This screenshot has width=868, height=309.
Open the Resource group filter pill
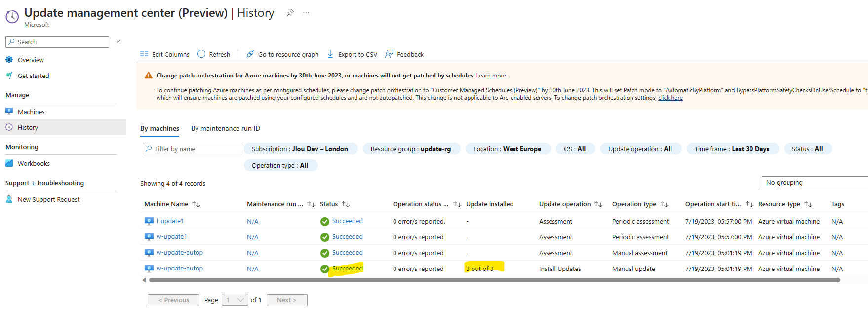[x=411, y=149]
